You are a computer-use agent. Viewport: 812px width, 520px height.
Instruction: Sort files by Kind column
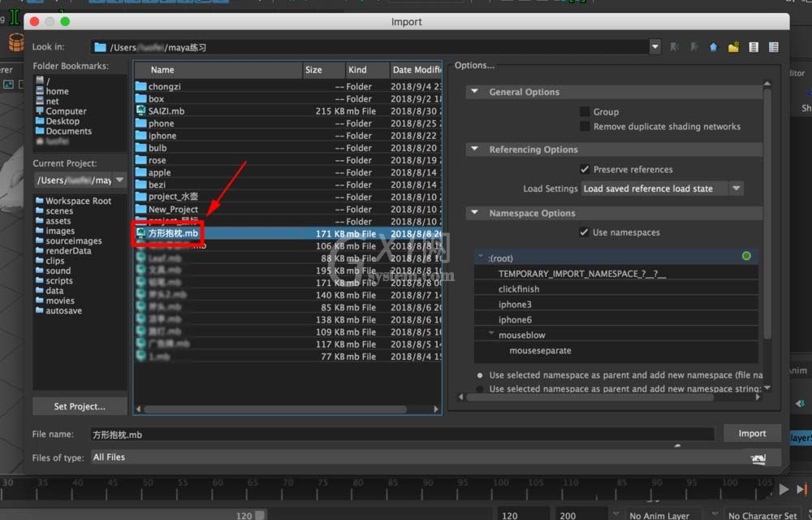pyautogui.click(x=367, y=69)
